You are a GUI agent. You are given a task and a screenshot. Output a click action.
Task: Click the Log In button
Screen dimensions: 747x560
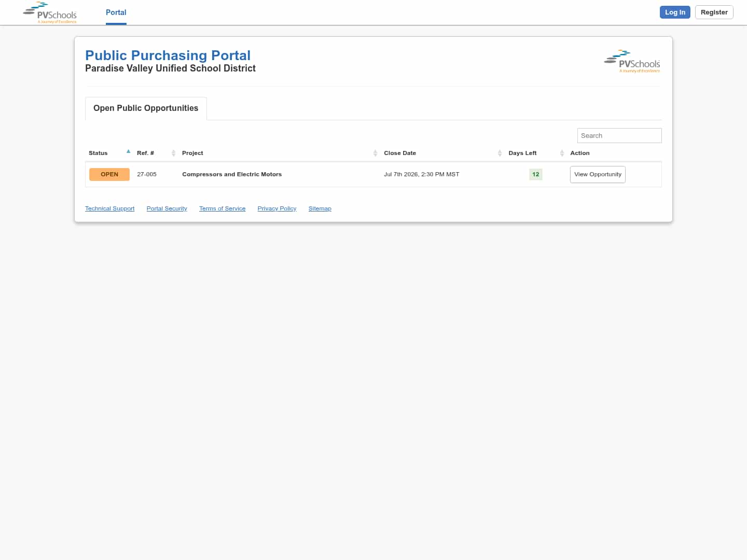[675, 12]
